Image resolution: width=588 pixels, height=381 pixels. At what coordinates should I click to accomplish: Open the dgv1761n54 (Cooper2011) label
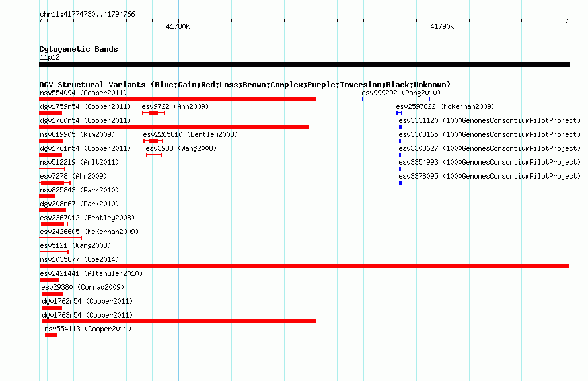(x=85, y=148)
